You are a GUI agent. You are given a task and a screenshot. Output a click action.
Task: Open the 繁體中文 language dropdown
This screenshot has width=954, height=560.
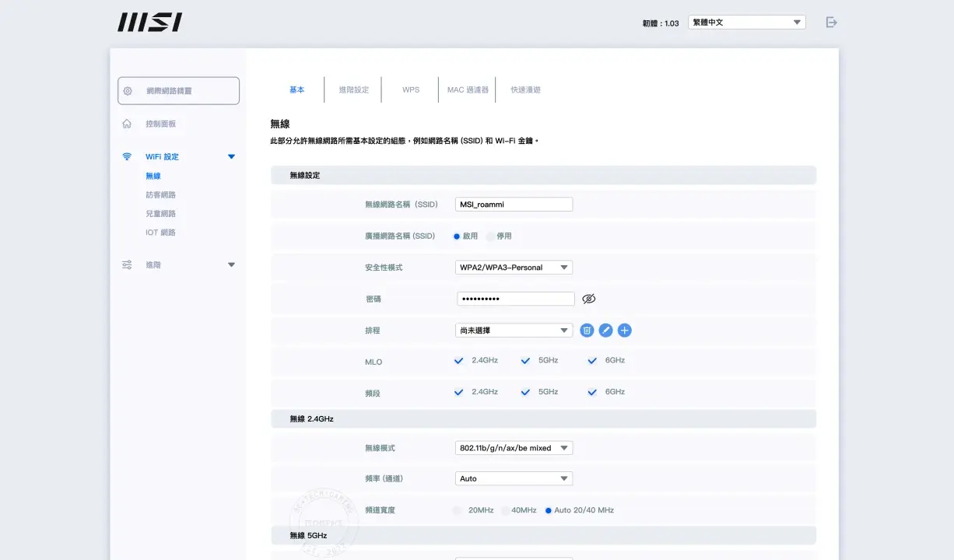746,23
